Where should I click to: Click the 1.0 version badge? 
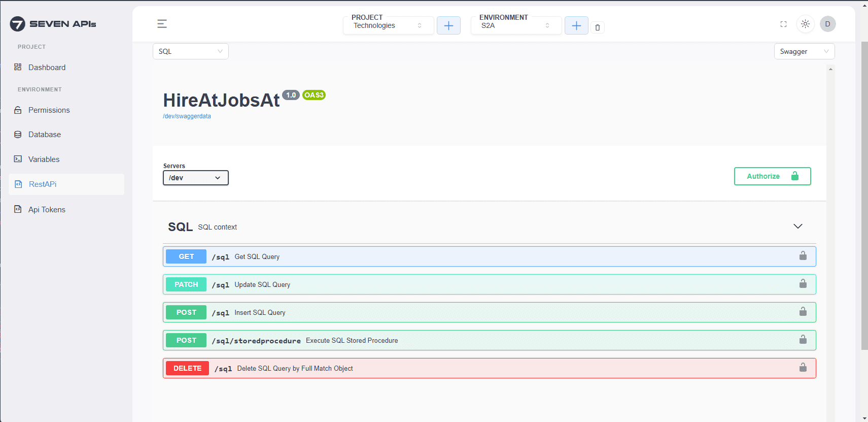pos(291,95)
